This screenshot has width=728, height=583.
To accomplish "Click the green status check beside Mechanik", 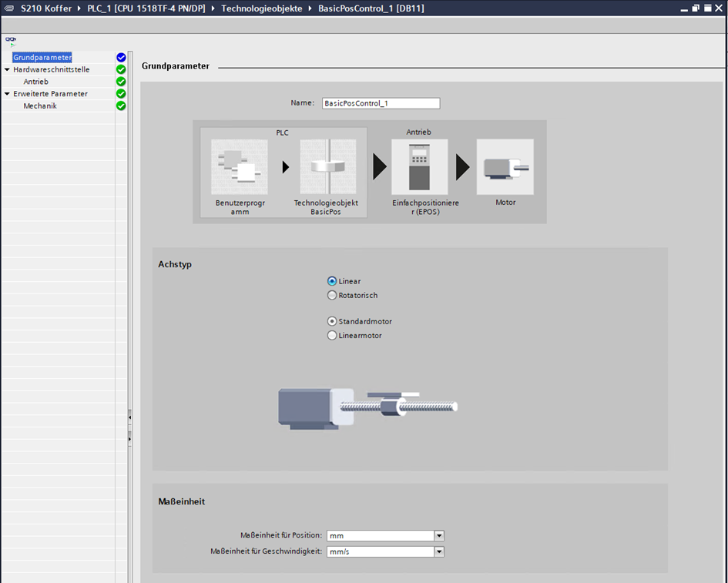I will click(121, 106).
